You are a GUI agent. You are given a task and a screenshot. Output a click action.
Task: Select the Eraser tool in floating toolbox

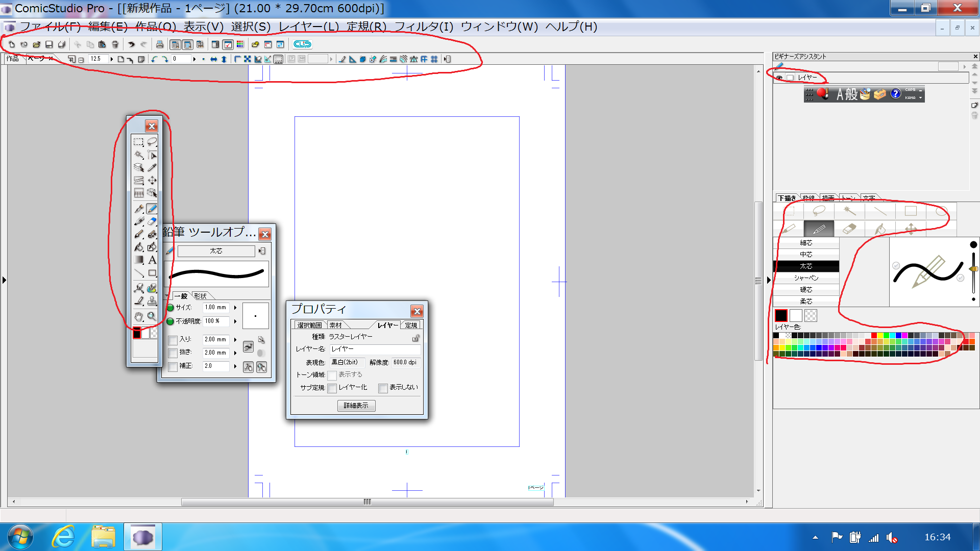(x=152, y=221)
